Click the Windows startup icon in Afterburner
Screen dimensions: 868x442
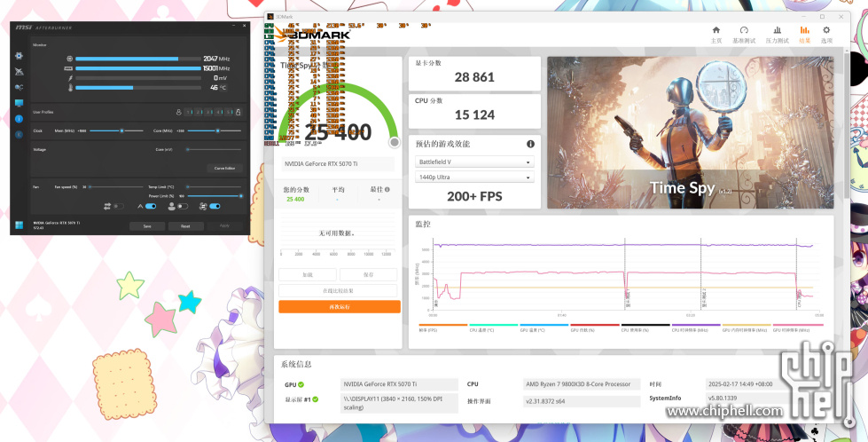coord(19,225)
